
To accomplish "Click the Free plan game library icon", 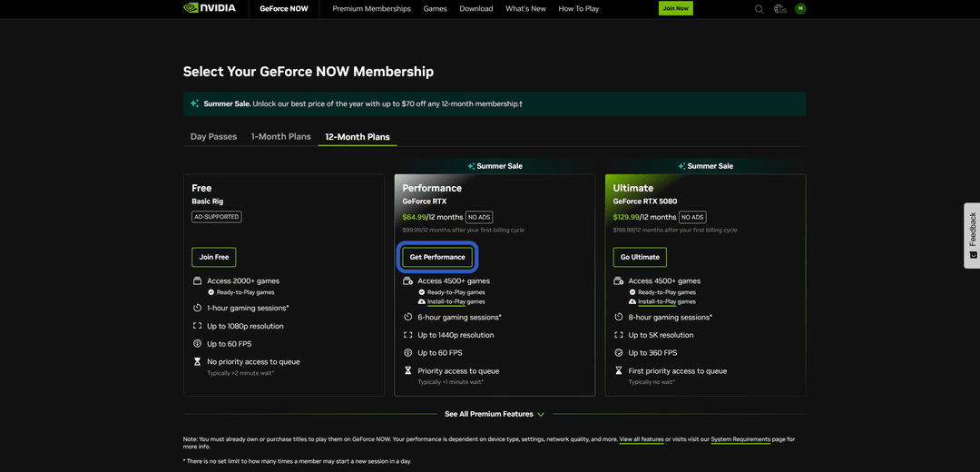I will point(197,280).
